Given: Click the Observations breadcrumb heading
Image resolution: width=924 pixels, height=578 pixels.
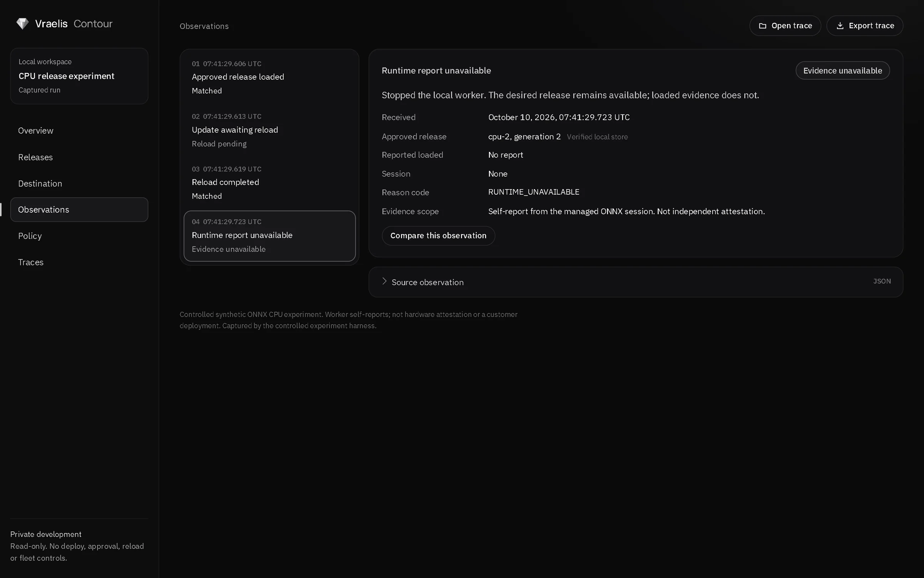Looking at the screenshot, I should [x=204, y=26].
